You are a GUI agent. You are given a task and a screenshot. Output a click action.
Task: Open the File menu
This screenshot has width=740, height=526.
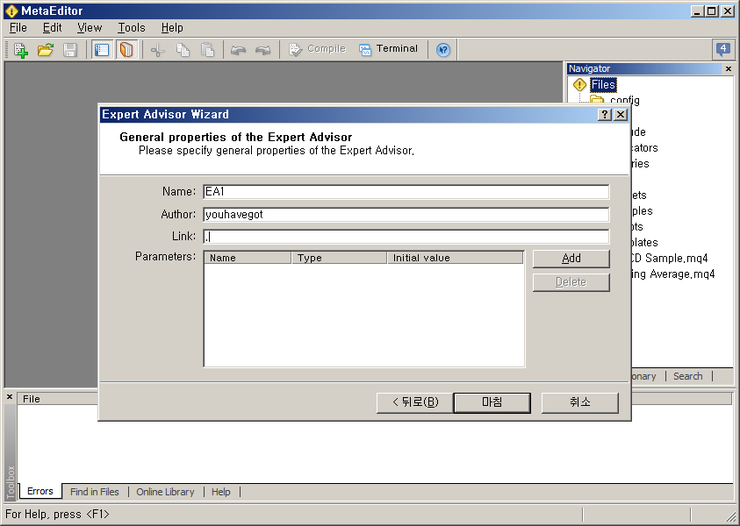pyautogui.click(x=18, y=28)
